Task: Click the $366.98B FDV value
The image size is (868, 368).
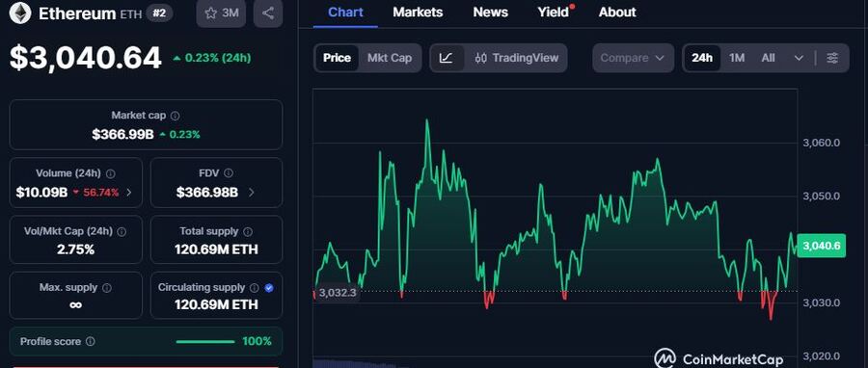Action: coord(207,193)
